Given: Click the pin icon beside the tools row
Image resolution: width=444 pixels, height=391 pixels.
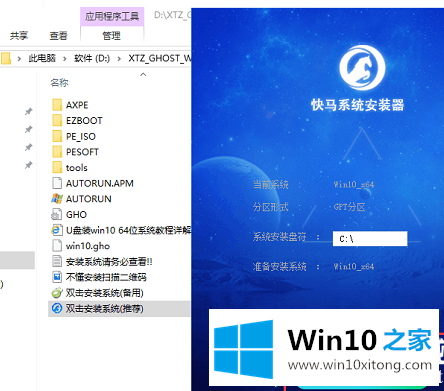Looking at the screenshot, I should pyautogui.click(x=29, y=165).
